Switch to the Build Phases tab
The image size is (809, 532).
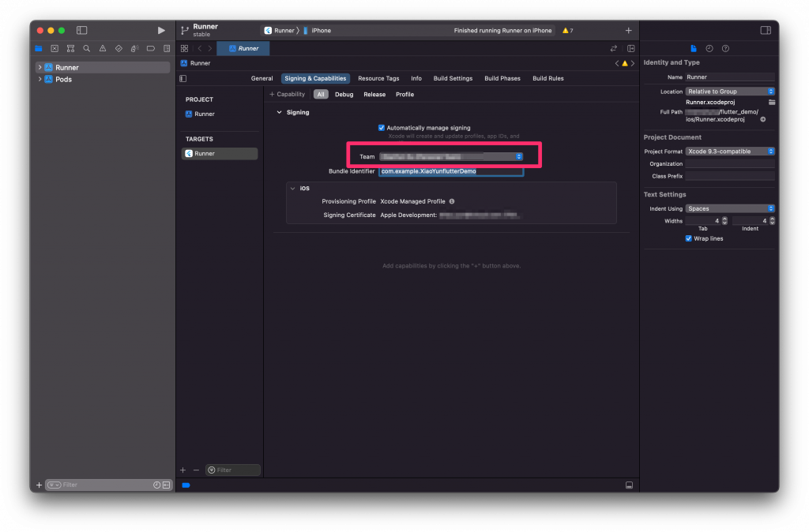[502, 78]
